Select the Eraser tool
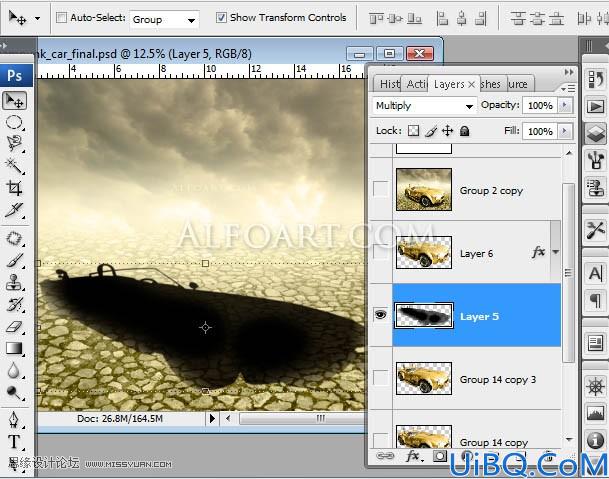The image size is (609, 479). pos(14,327)
